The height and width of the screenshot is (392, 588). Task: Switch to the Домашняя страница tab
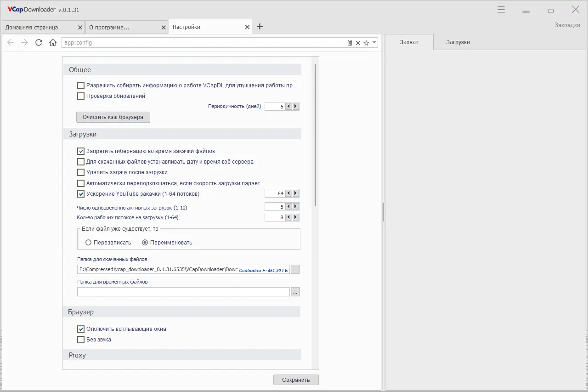pyautogui.click(x=43, y=27)
